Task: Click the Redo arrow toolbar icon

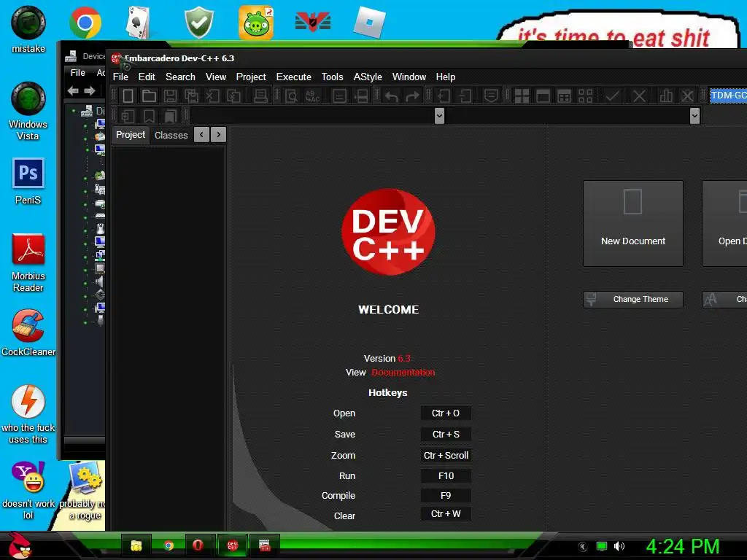Action: click(413, 96)
